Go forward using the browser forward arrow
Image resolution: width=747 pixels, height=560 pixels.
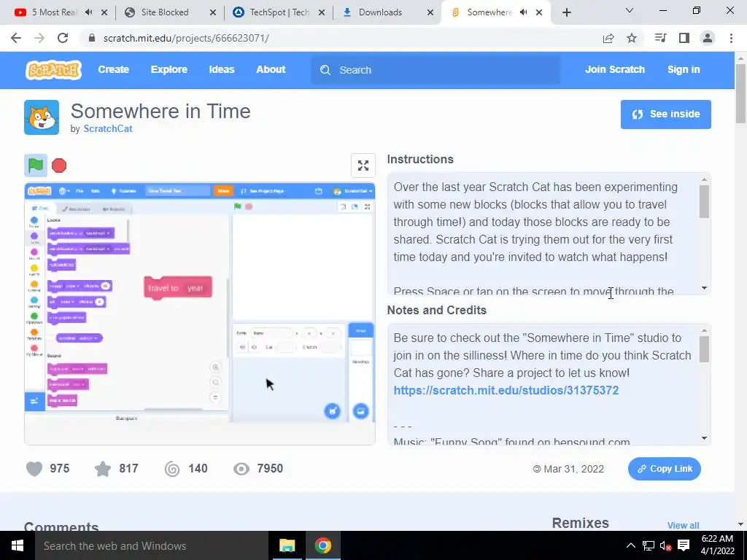pyautogui.click(x=39, y=38)
